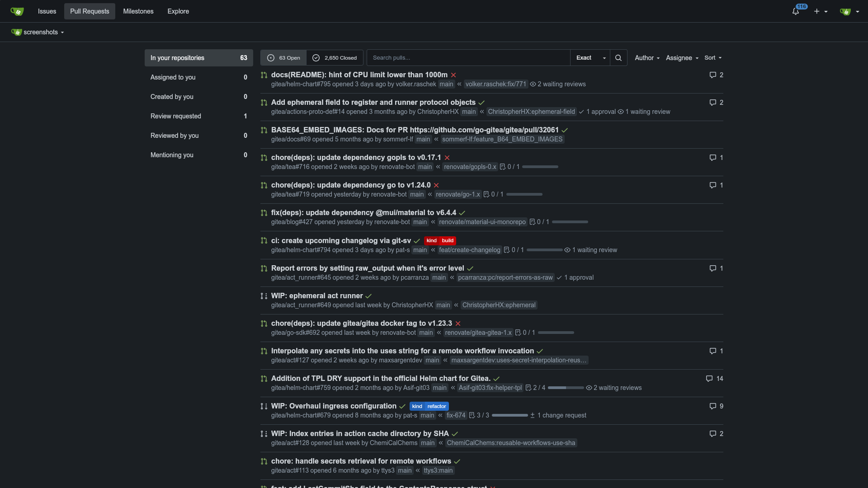Click the Gitea logo in top-left
Image resolution: width=868 pixels, height=488 pixels.
(x=17, y=11)
